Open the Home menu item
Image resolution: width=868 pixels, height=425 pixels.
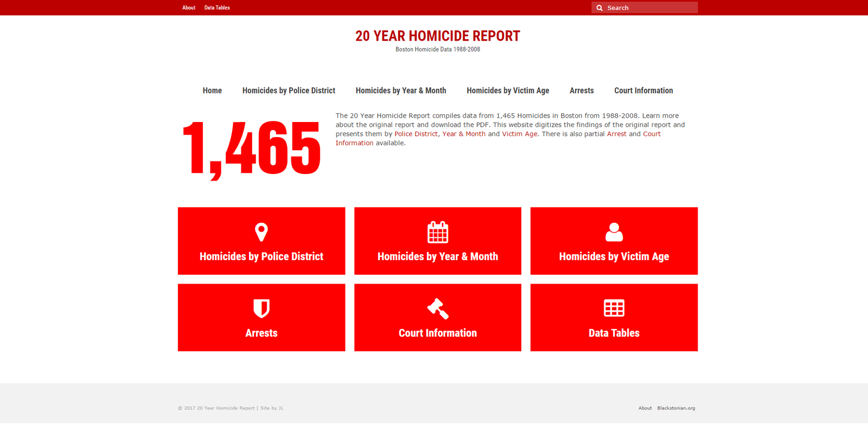212,91
